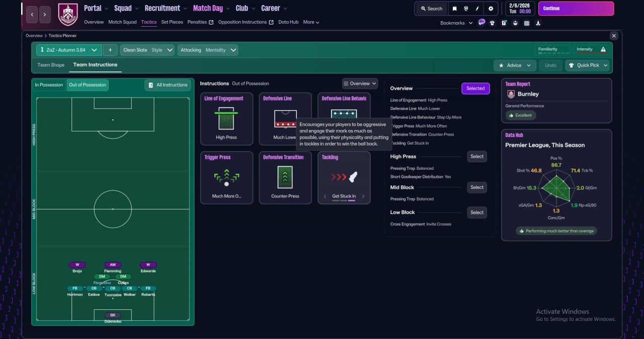This screenshot has height=339, width=644.
Task: Click the GK Dúbravka position badge
Action: click(x=113, y=315)
